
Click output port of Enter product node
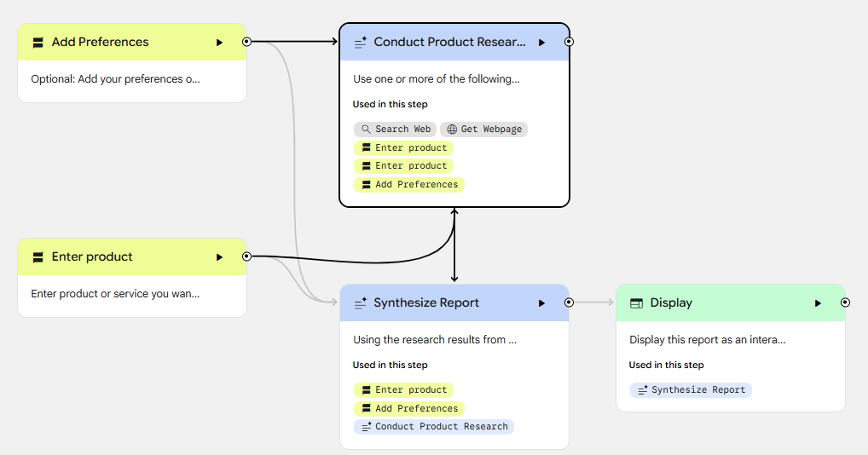click(x=246, y=256)
